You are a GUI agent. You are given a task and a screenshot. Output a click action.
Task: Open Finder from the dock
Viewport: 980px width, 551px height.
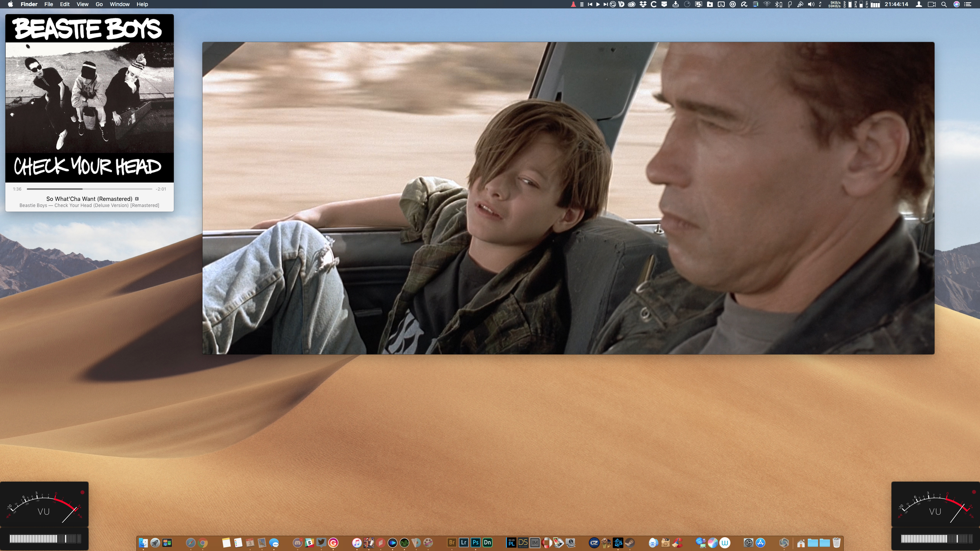click(143, 543)
